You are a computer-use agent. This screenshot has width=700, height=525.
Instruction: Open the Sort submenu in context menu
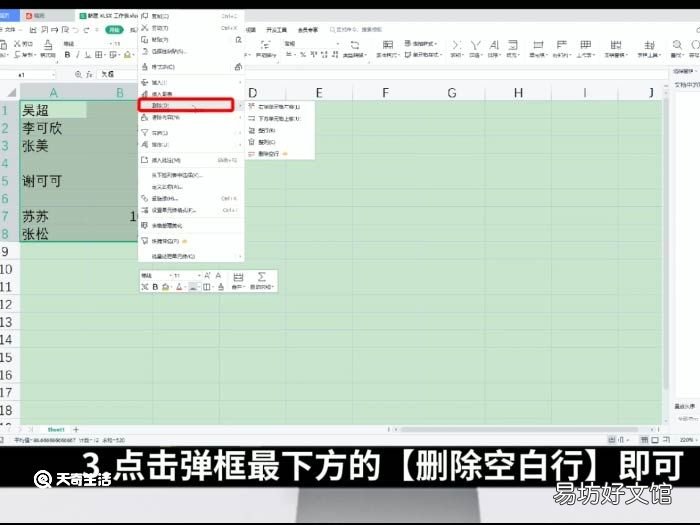pos(191,145)
